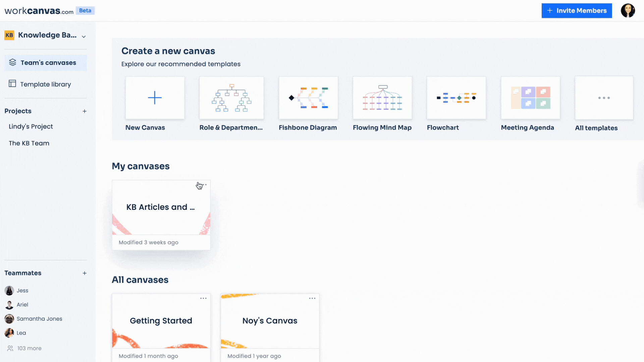
Task: Open Samantha Jones's avatar
Action: (9, 319)
